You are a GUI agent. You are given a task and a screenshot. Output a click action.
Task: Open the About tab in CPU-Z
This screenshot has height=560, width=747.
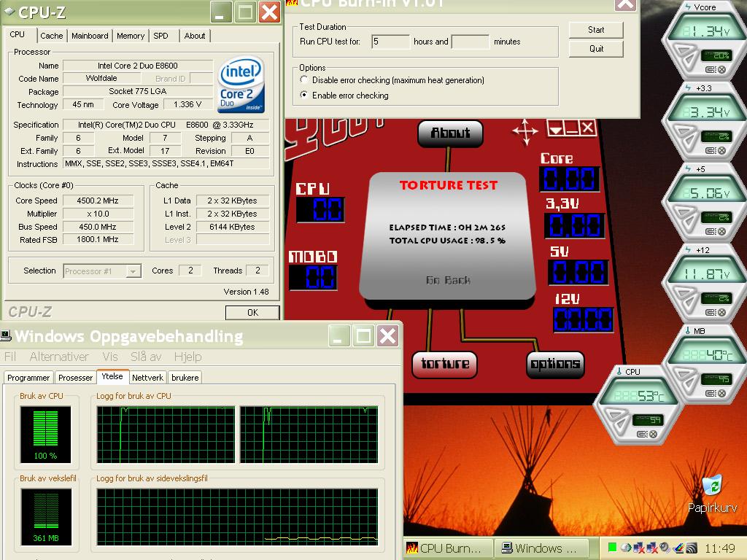pyautogui.click(x=194, y=36)
